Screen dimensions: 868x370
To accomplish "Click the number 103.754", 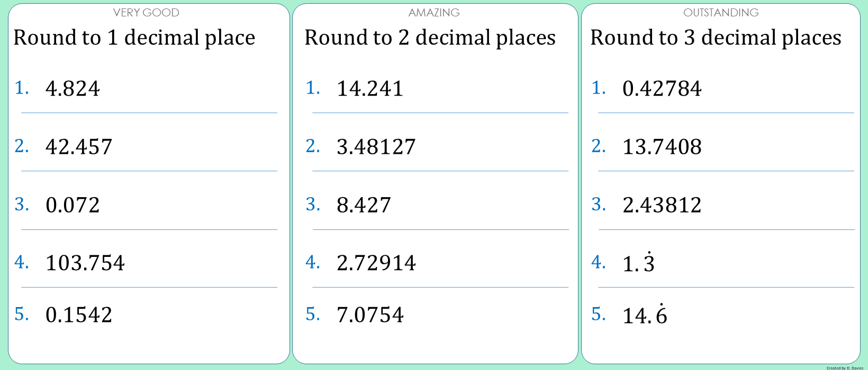I will click(85, 263).
